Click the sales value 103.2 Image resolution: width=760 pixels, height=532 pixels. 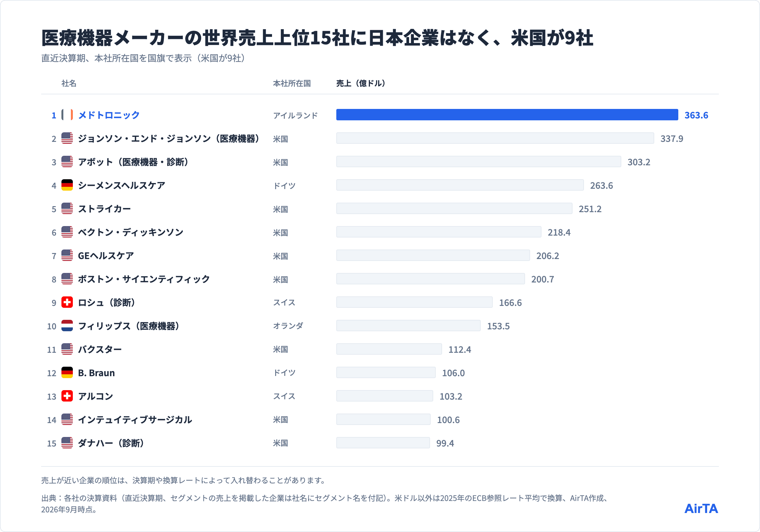pos(451,396)
